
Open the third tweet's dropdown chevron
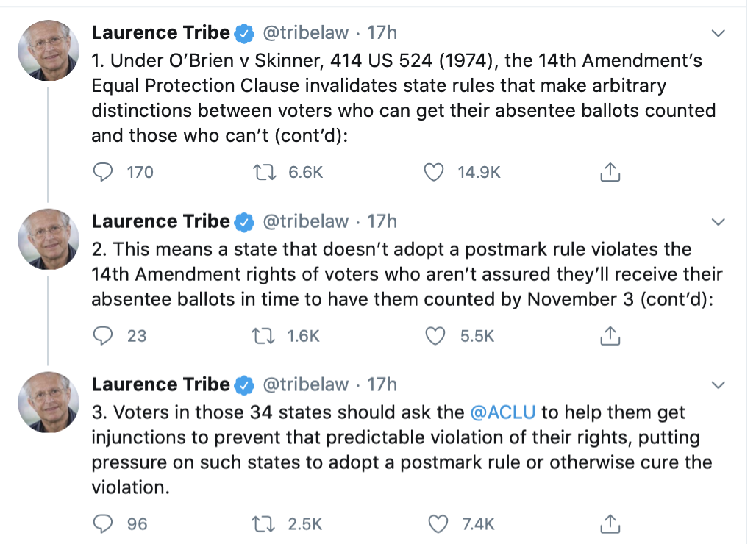pos(718,384)
